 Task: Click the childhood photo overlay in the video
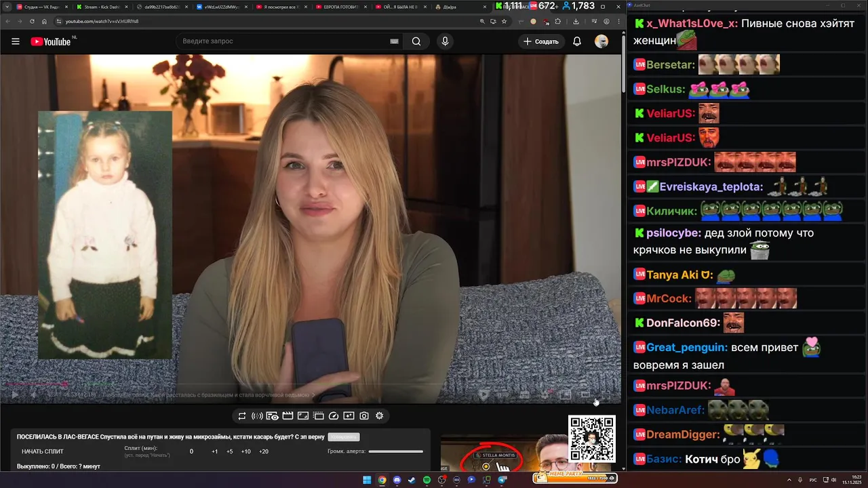104,235
